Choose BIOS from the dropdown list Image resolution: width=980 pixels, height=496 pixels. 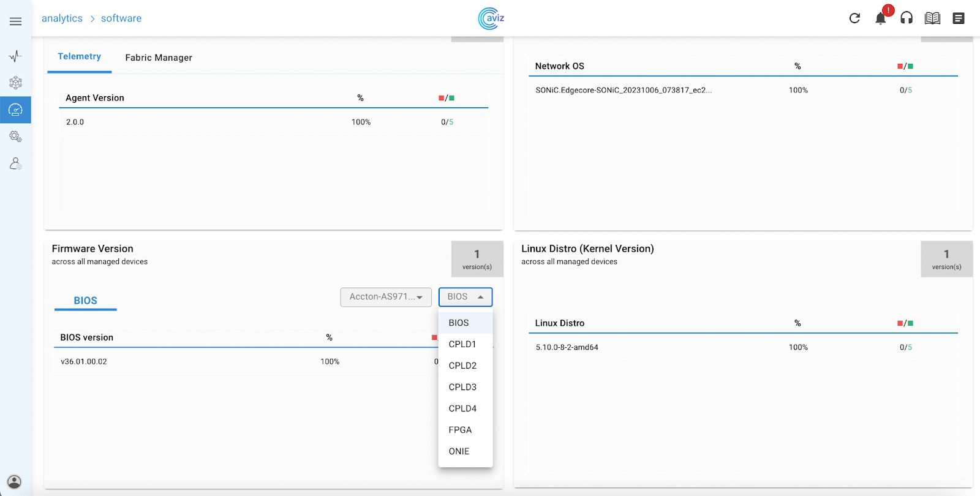(466, 323)
